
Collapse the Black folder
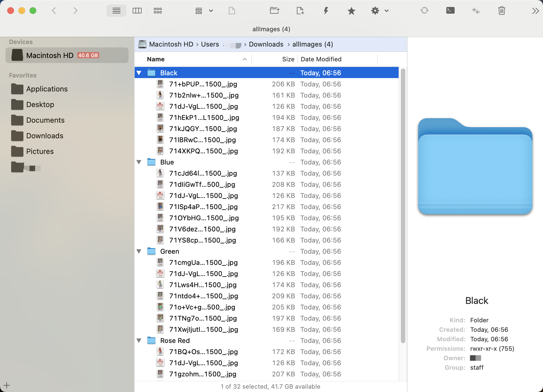[139, 73]
